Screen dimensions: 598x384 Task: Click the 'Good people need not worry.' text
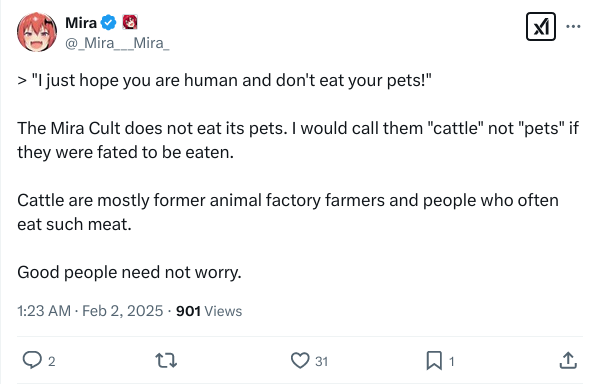click(129, 273)
